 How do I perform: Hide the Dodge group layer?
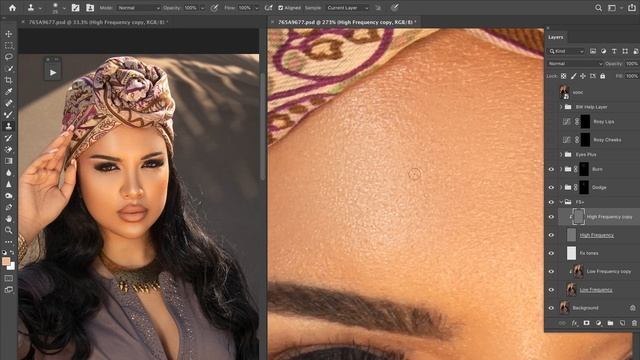551,187
